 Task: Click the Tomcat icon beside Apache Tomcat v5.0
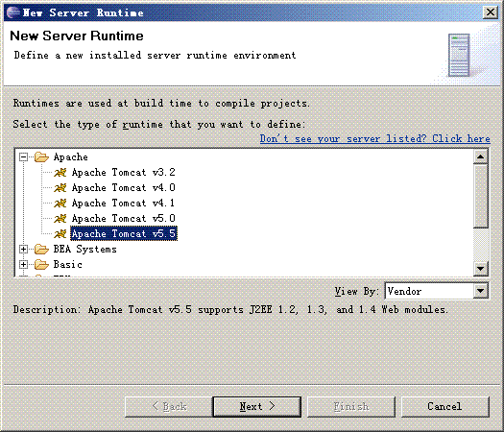(x=60, y=219)
